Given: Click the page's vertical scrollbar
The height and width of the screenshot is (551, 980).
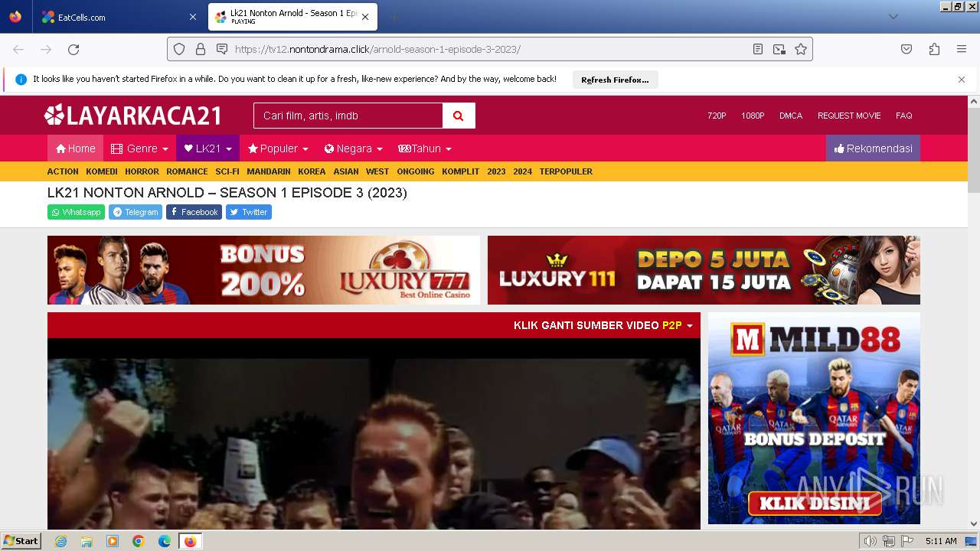Looking at the screenshot, I should pyautogui.click(x=974, y=312).
